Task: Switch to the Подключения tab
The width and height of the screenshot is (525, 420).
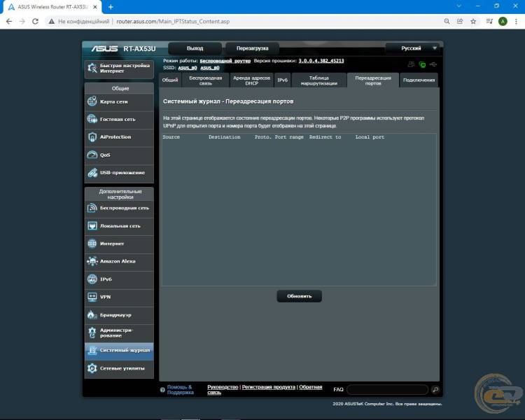Action: pyautogui.click(x=419, y=80)
